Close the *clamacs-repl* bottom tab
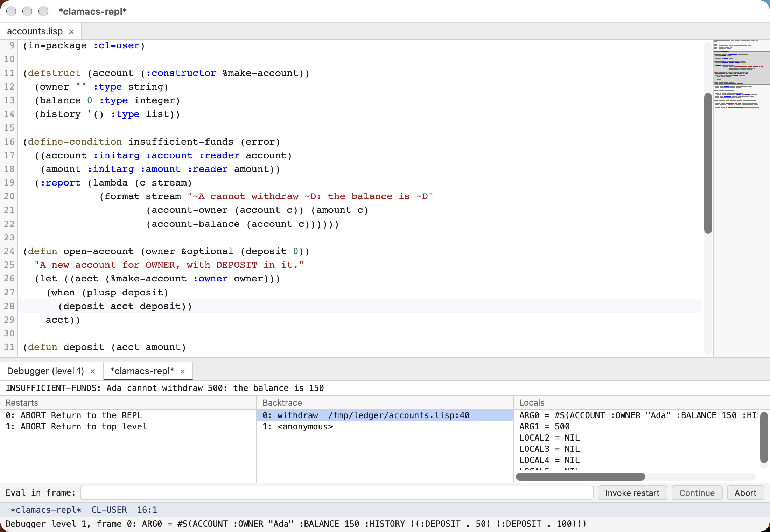Image resolution: width=770 pixels, height=532 pixels. (182, 371)
